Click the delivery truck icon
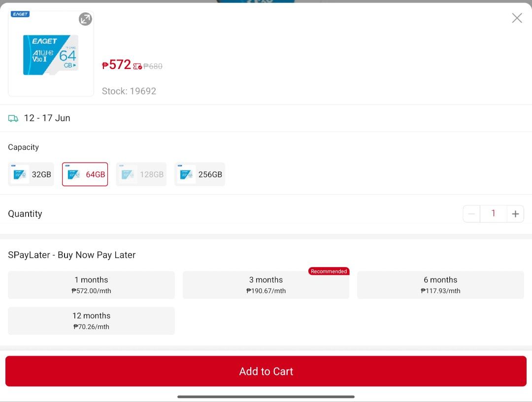Screen dimensions: 532x402 (x=13, y=118)
